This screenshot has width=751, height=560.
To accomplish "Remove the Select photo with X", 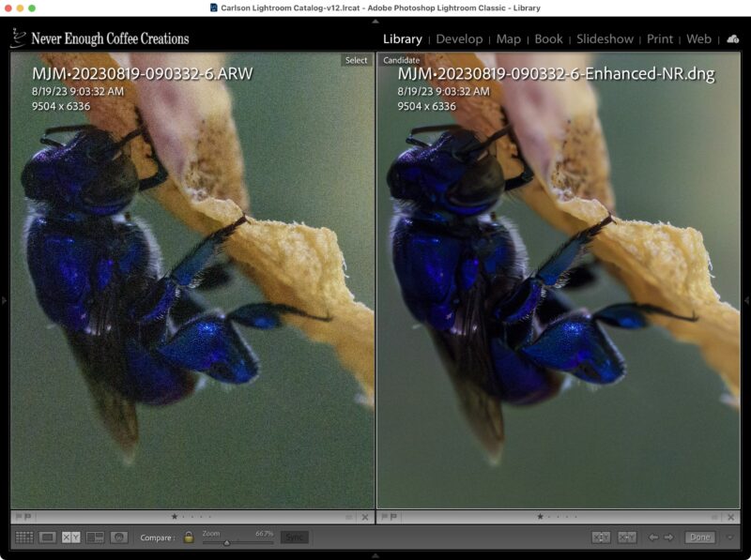I will [x=365, y=517].
